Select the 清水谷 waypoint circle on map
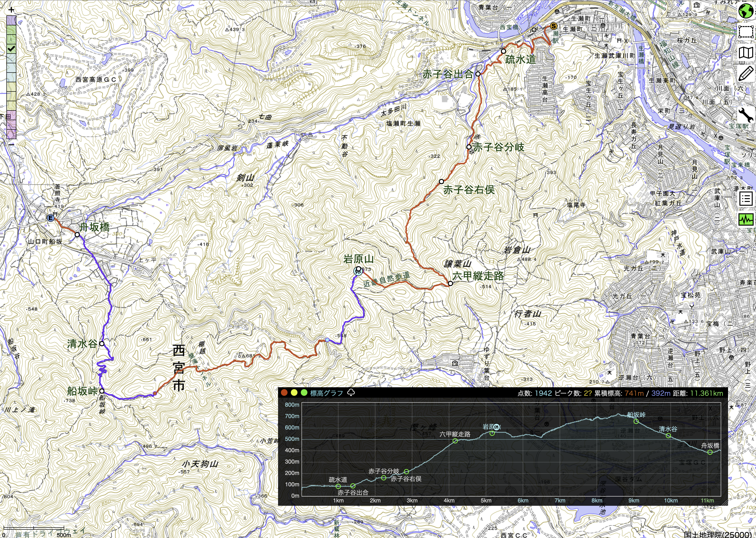 click(x=102, y=344)
